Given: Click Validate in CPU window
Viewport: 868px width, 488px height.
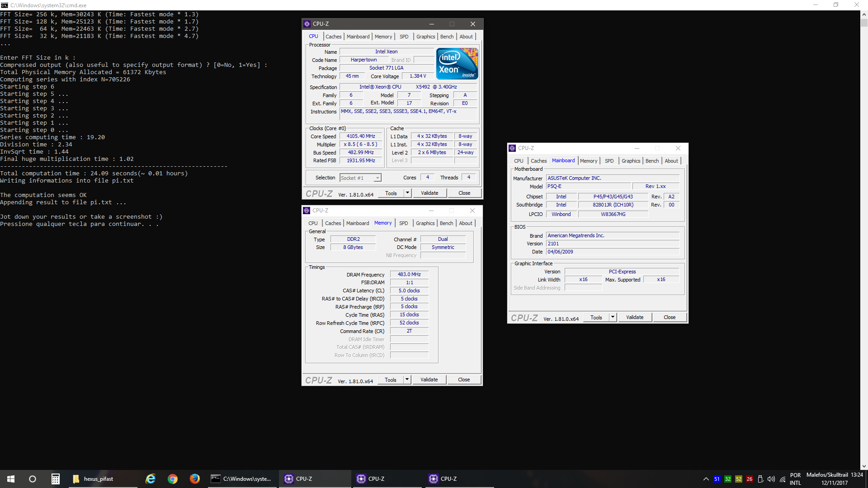Looking at the screenshot, I should point(429,193).
